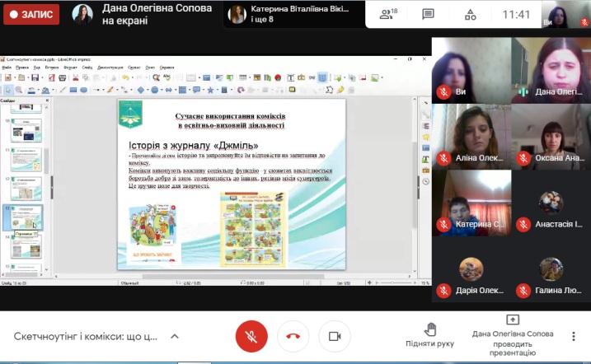
Task: Open the three-dot more options menu
Action: click(x=574, y=336)
